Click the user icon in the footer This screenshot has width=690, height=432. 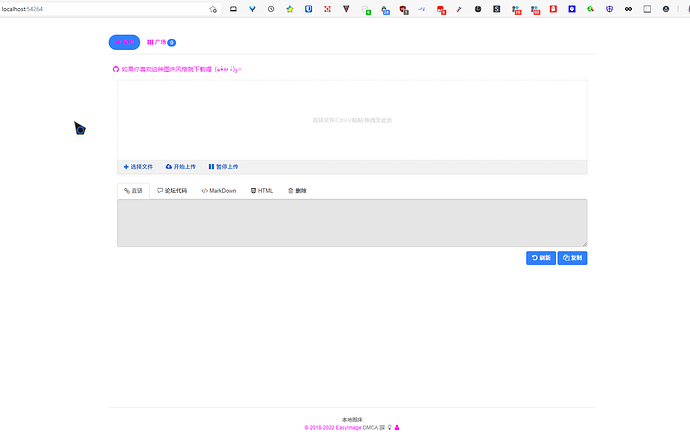click(x=397, y=427)
